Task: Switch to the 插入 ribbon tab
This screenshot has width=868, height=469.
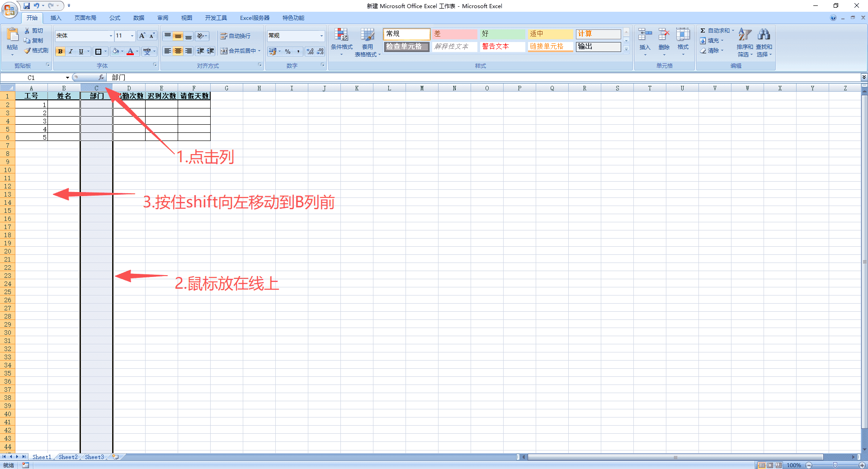Action: click(56, 18)
